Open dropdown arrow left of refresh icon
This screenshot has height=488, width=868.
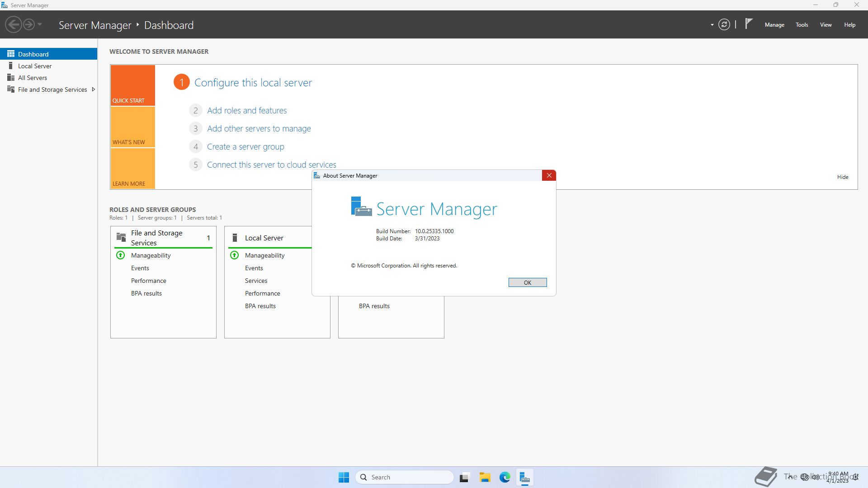point(712,25)
